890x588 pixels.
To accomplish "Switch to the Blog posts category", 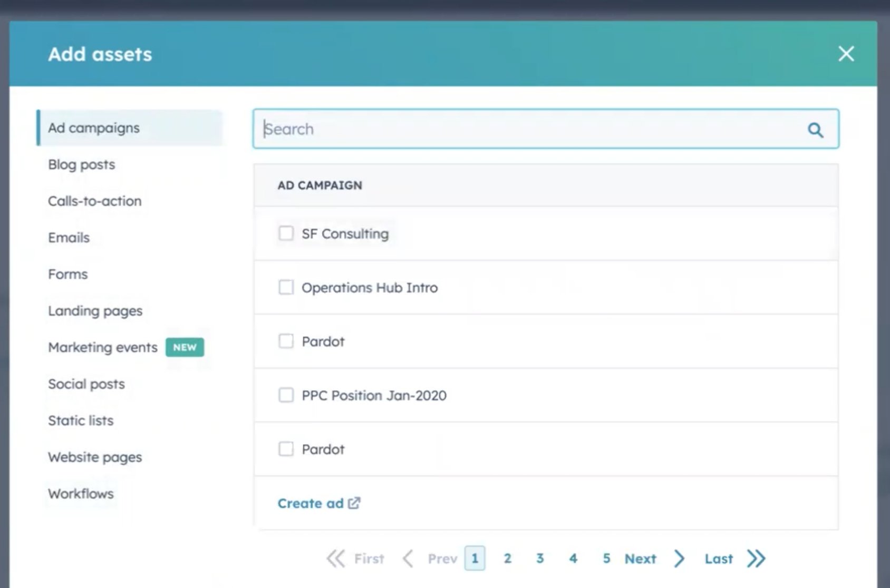I will coord(81,164).
